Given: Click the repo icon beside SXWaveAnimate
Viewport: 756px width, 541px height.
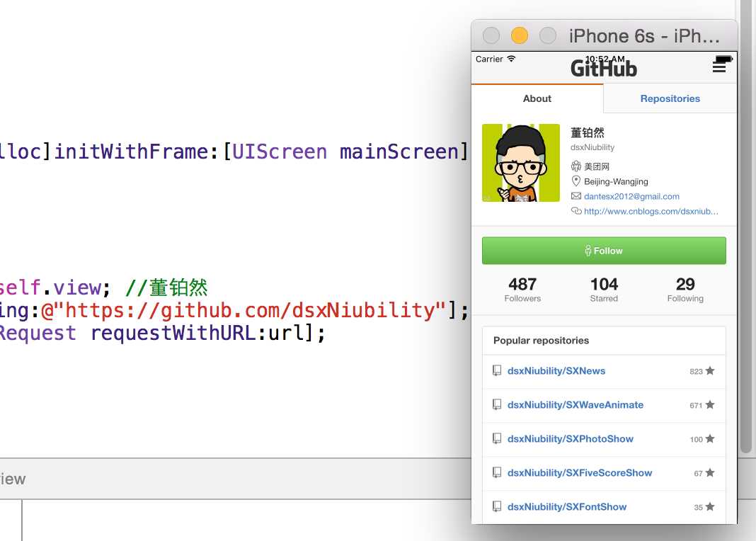Looking at the screenshot, I should [x=497, y=404].
